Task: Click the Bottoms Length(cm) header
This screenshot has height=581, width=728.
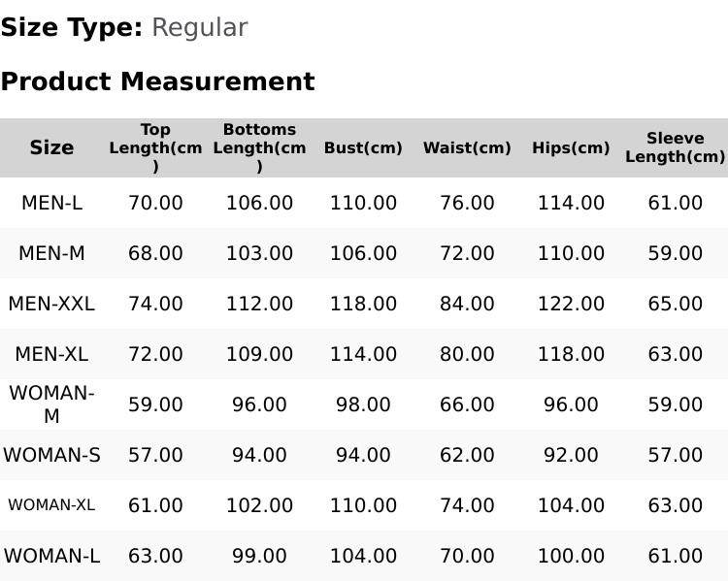Action: tap(259, 147)
